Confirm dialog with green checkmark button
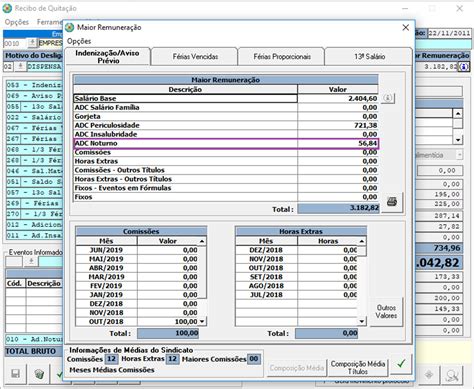474x389 pixels. [402, 364]
